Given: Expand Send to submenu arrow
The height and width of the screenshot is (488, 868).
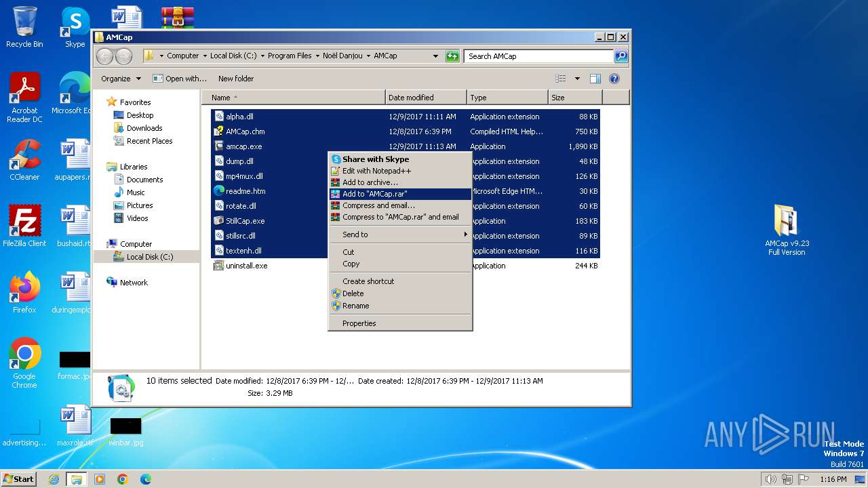Looking at the screenshot, I should tap(465, 235).
